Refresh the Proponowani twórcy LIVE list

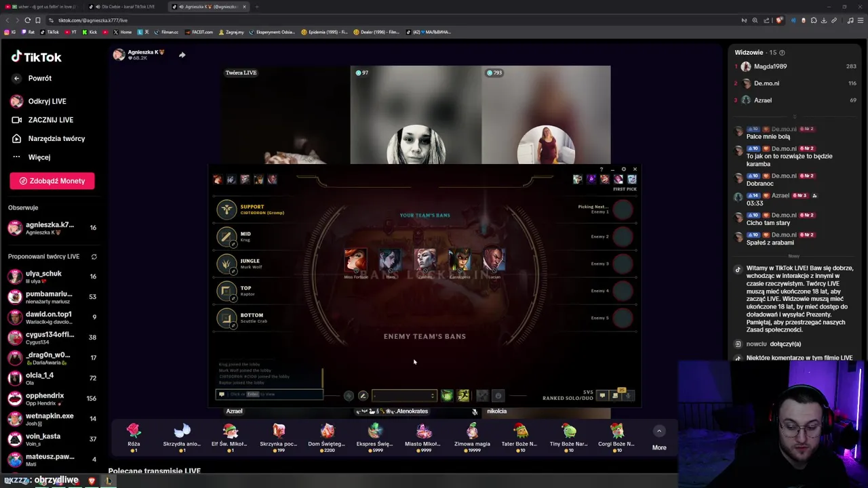[94, 257]
